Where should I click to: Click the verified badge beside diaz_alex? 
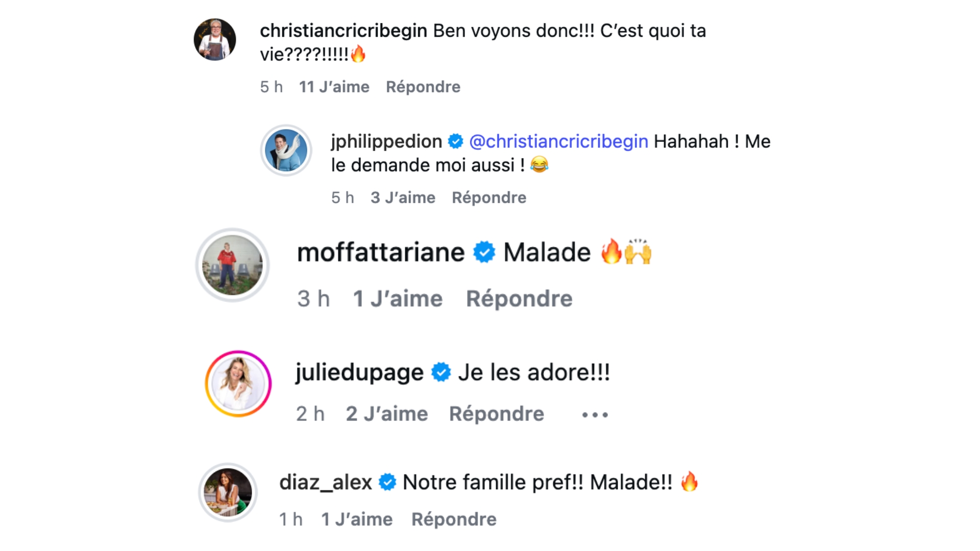[387, 482]
